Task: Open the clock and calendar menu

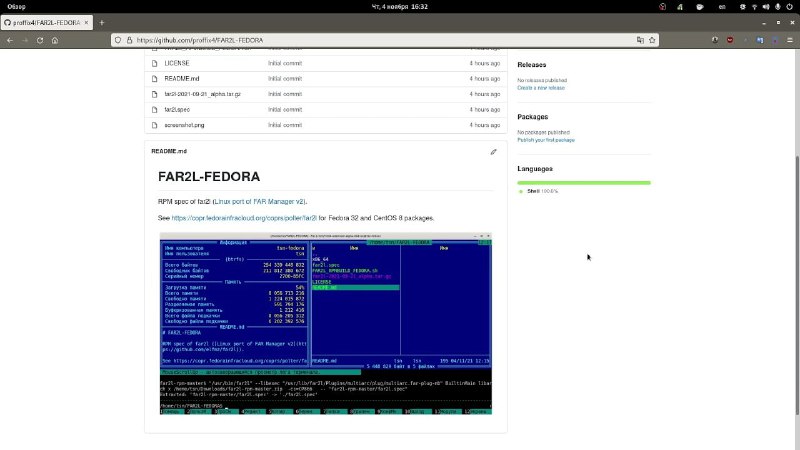Action: point(399,7)
